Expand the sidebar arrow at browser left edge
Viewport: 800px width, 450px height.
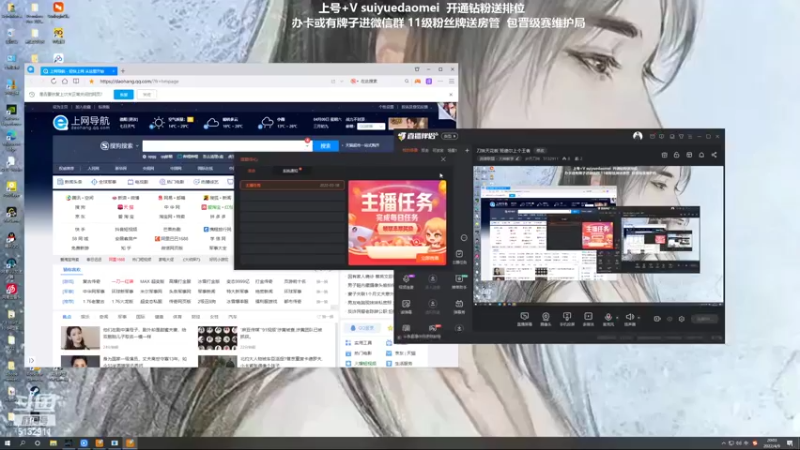point(31,360)
